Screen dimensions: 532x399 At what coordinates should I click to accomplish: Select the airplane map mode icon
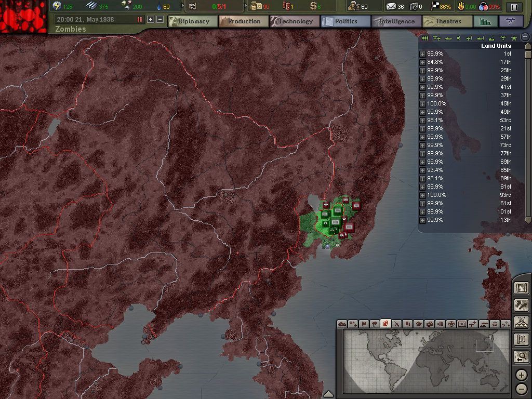[x=473, y=324]
